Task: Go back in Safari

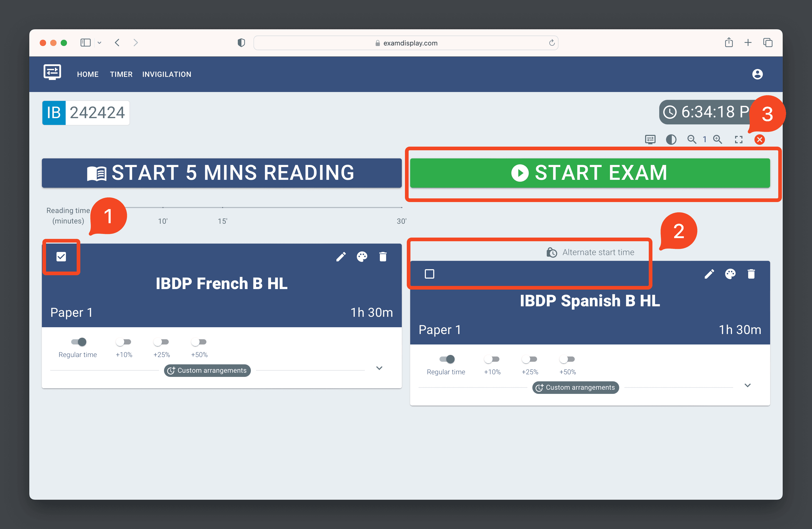Action: [117, 43]
